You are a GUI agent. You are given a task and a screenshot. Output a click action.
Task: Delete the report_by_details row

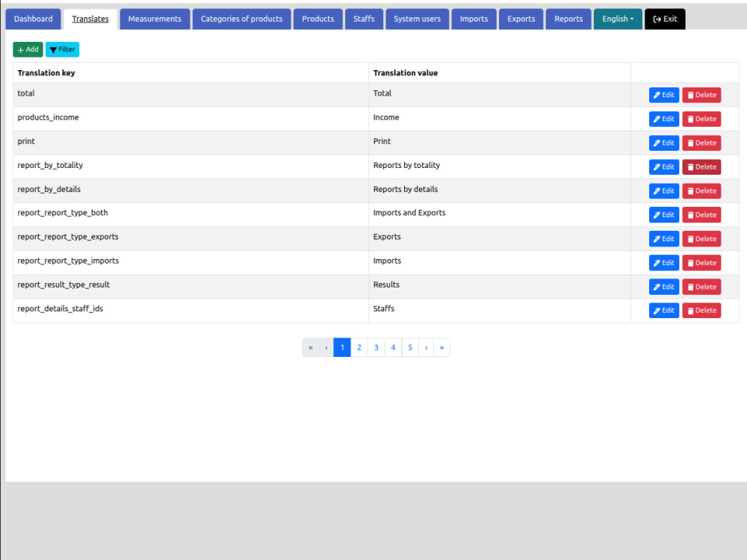tap(701, 191)
